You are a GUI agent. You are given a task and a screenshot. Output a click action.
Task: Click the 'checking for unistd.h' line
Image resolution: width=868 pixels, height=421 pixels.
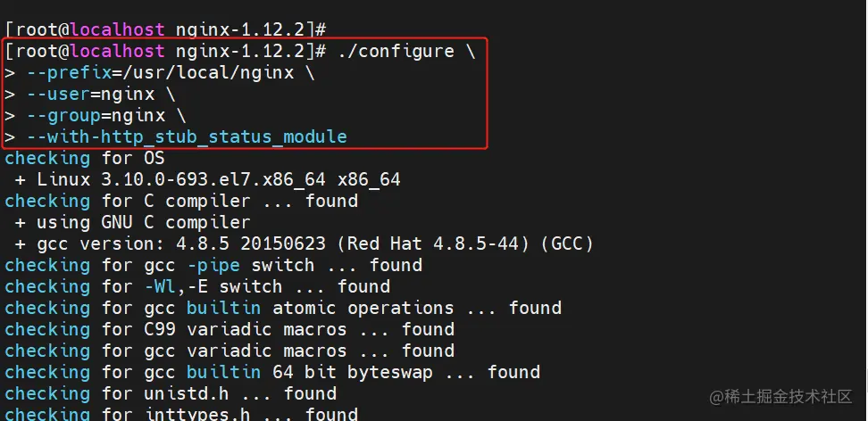[171, 394]
